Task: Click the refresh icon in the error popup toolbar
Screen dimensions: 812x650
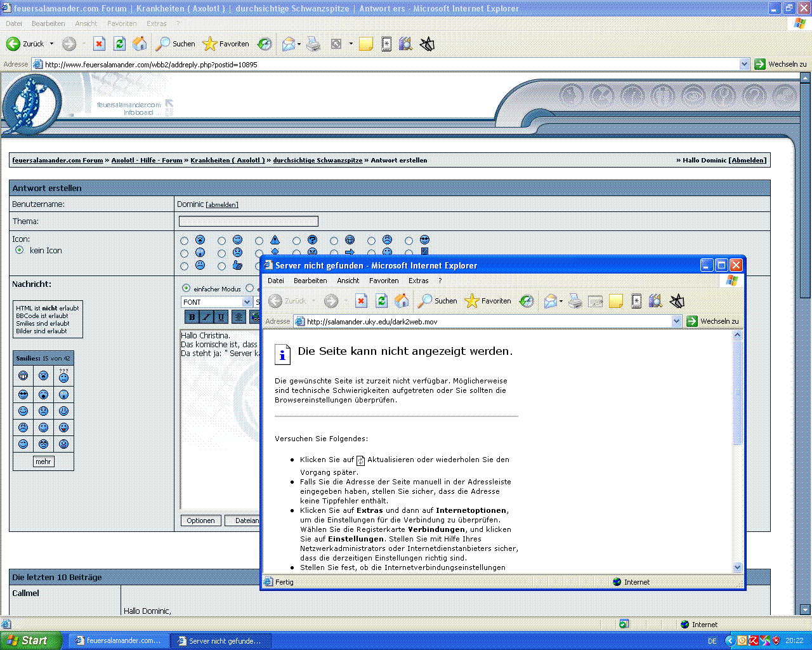Action: 381,301
